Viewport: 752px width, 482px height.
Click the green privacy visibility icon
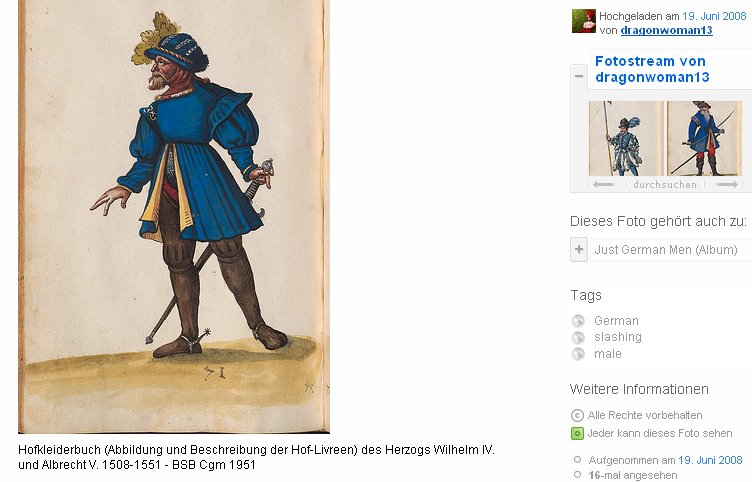point(577,434)
